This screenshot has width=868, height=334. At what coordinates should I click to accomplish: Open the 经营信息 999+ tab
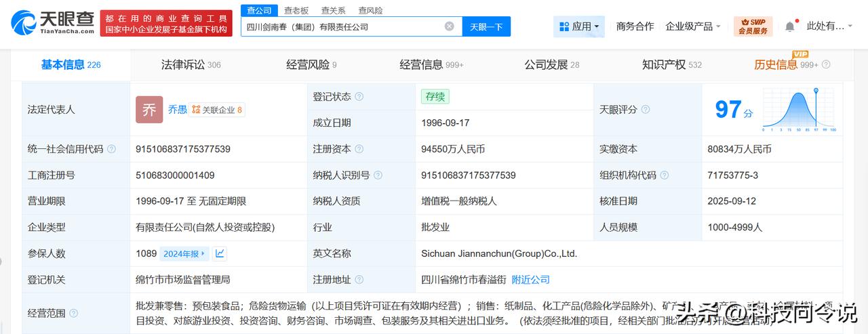(431, 65)
